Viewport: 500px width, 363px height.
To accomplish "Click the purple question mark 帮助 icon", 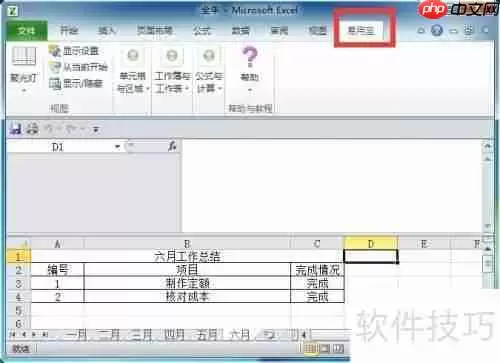I will 250,57.
